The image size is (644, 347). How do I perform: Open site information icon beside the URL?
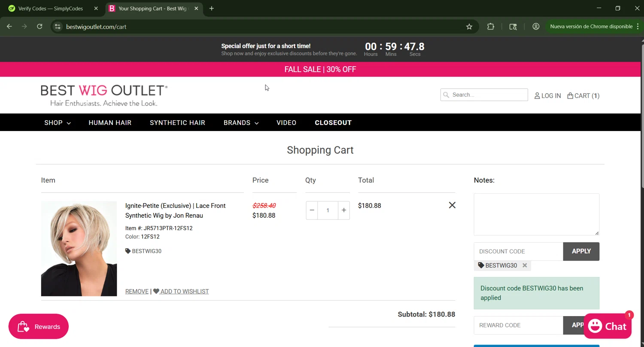pos(58,27)
